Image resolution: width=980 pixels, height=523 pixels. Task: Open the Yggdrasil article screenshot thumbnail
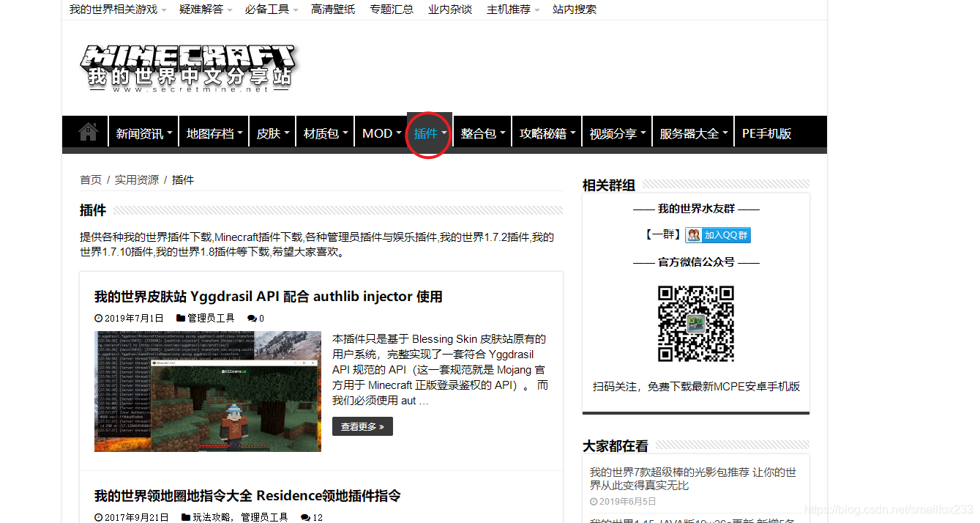click(x=208, y=391)
